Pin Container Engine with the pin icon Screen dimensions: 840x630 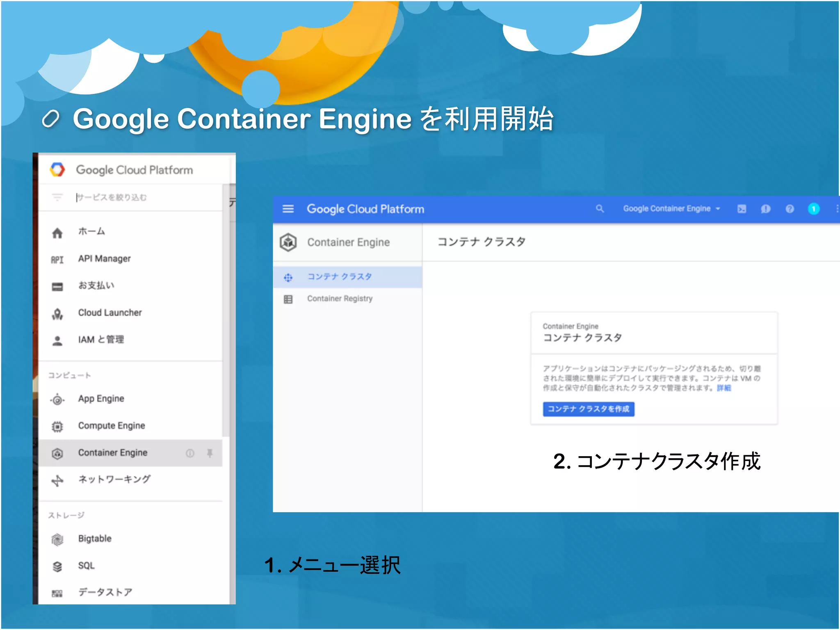(x=210, y=453)
